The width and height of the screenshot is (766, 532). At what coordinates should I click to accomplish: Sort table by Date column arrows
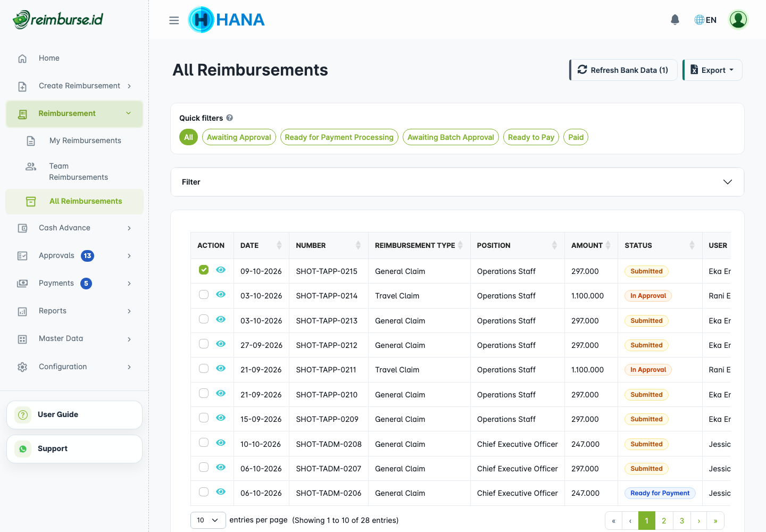point(279,245)
